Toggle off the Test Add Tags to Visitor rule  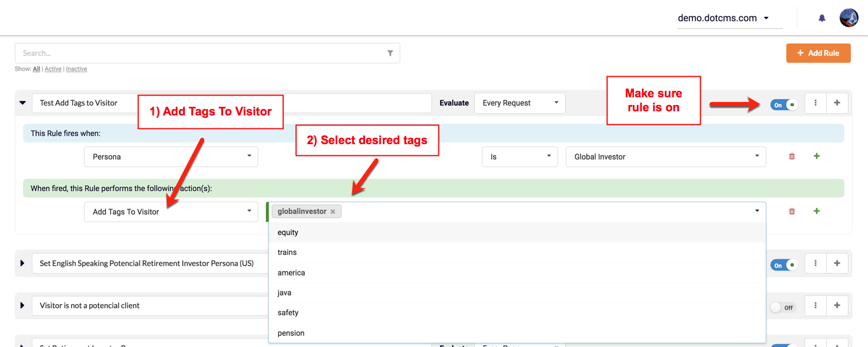click(x=783, y=105)
